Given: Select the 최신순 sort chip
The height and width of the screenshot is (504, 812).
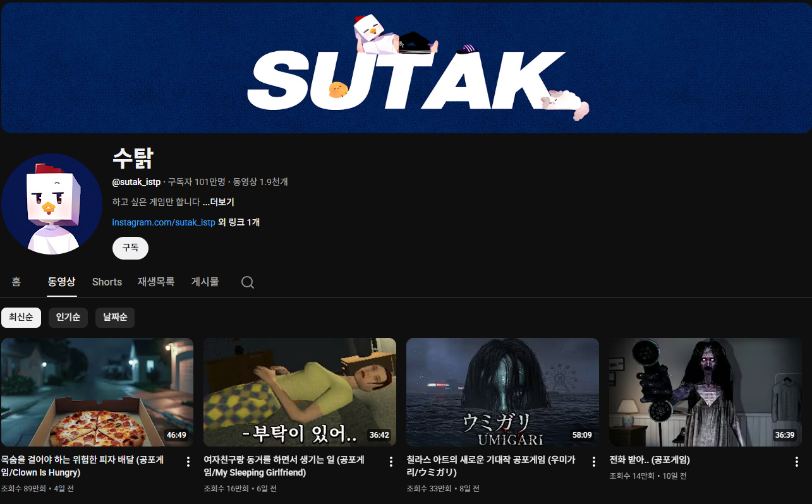Looking at the screenshot, I should pyautogui.click(x=21, y=317).
